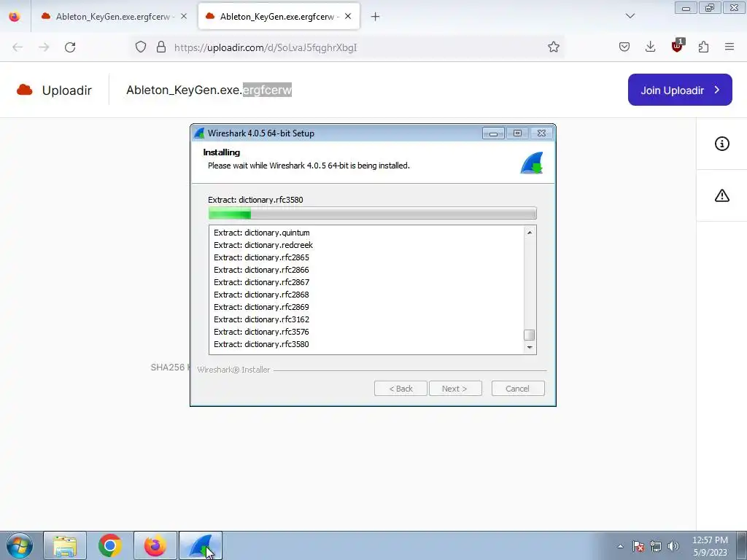This screenshot has width=747, height=560.
Task: Select the dictionary.rfc3580 line in the log list
Action: (261, 344)
